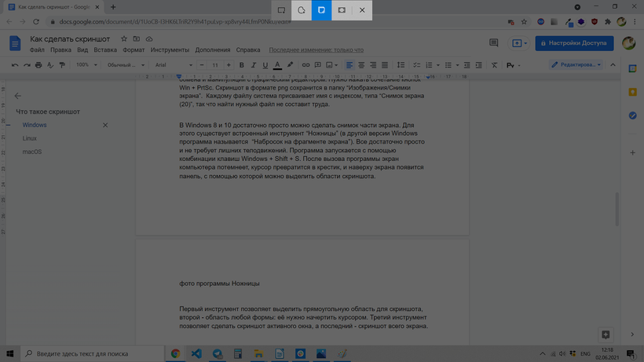Go to Linux heading in outline
Screen dimensions: 644x362
(30, 138)
